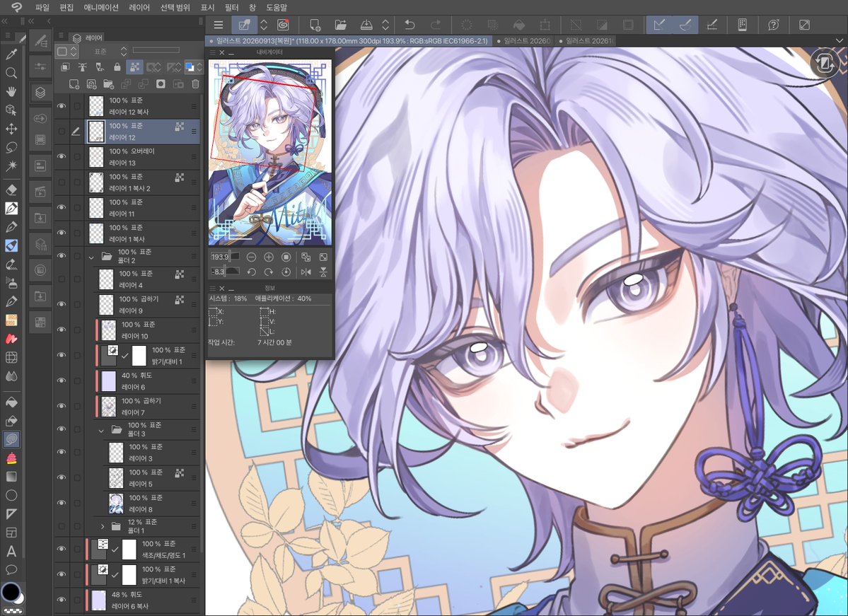Click the Open file folder icon
The image size is (848, 616).
tap(341, 25)
